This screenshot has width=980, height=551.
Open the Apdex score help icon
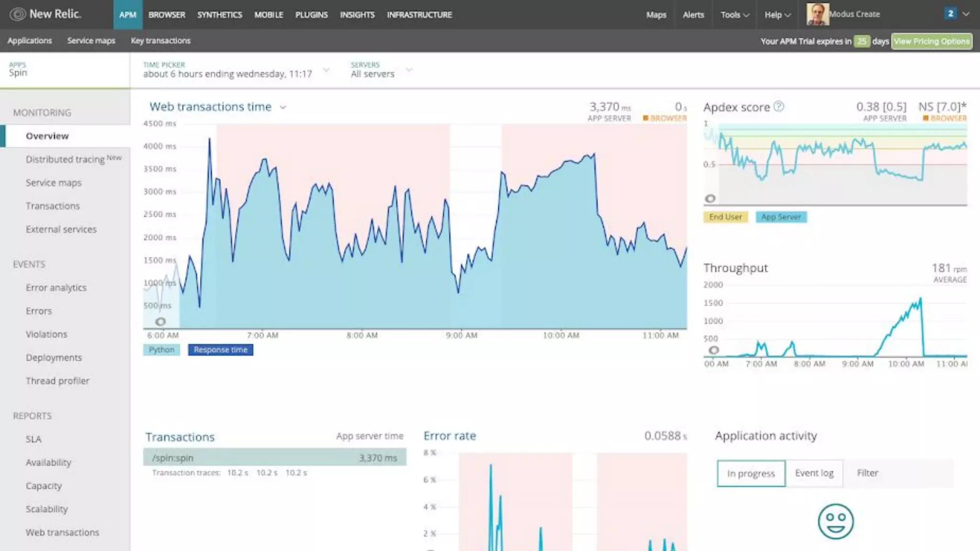click(779, 106)
